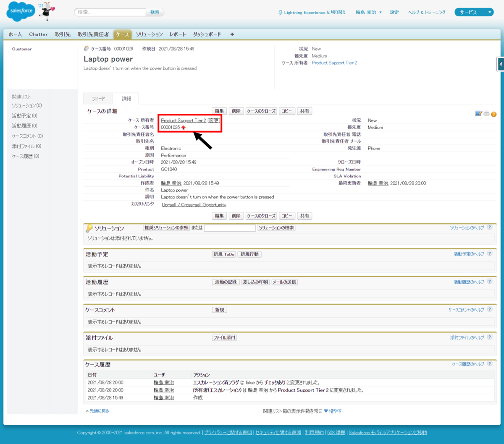This screenshot has width=504, height=444.
Task: Click 輪島 幸治 link in 最終更新者 row
Action: tap(378, 183)
